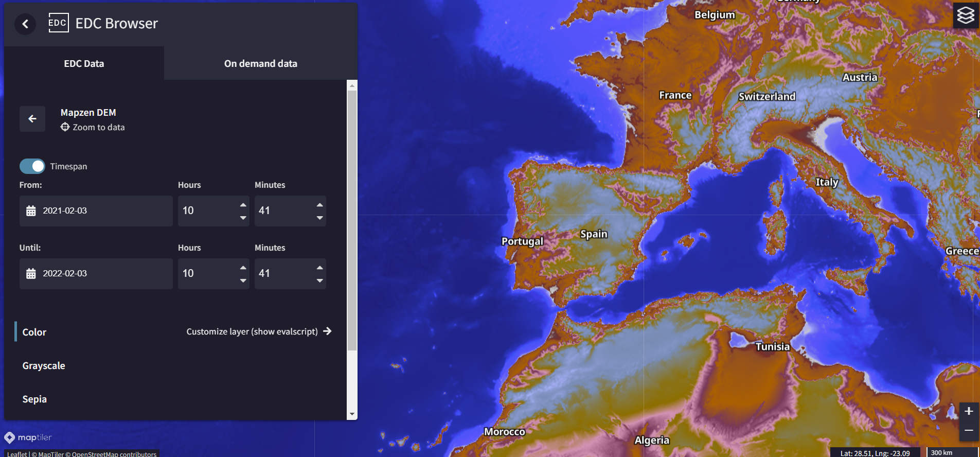Screen dimensions: 980x457
Task: Open the map layers selector
Action: [966, 15]
